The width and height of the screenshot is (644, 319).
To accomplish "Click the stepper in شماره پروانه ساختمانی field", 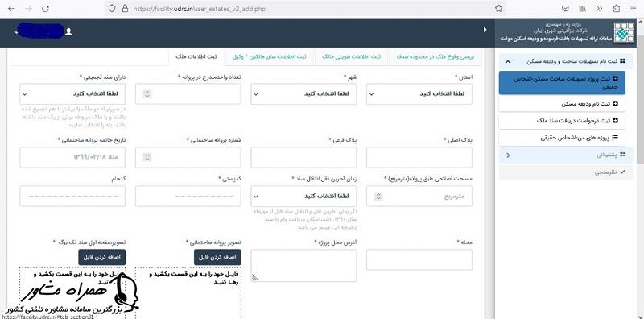I will tap(147, 157).
